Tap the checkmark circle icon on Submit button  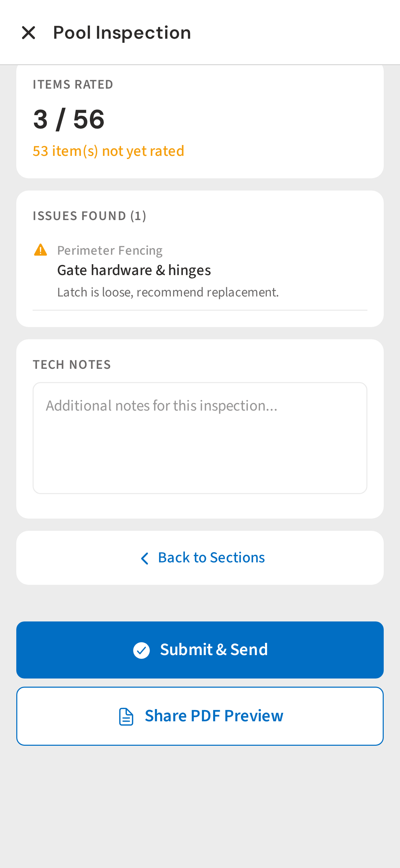click(142, 650)
